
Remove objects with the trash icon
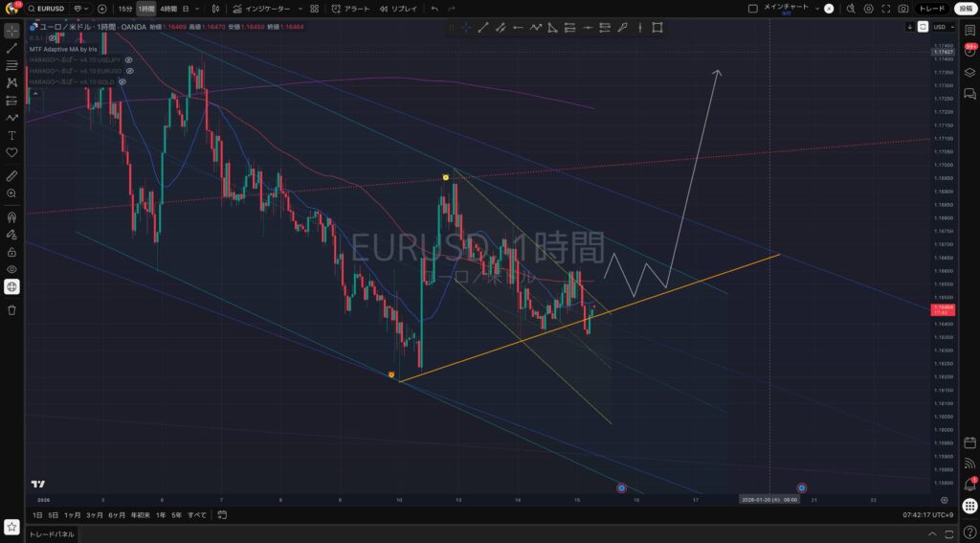[x=11, y=310]
